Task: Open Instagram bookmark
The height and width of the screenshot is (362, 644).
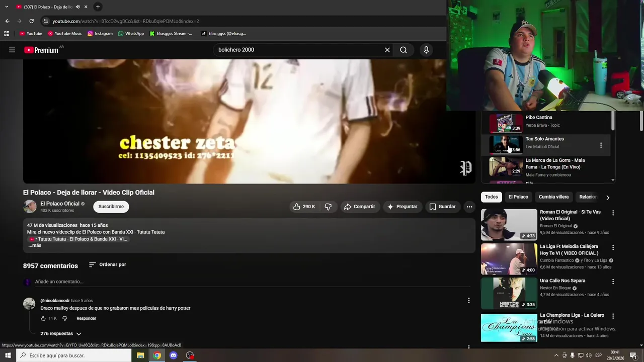Action: click(x=100, y=34)
